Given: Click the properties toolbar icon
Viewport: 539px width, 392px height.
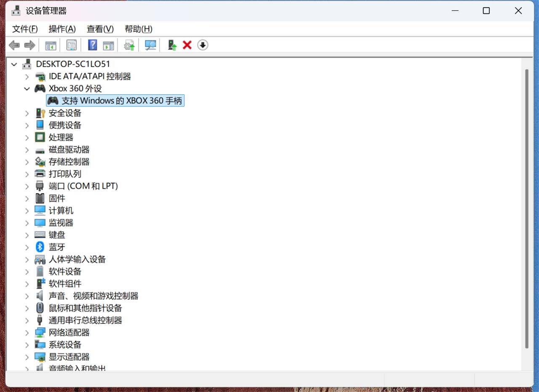Looking at the screenshot, I should [72, 45].
